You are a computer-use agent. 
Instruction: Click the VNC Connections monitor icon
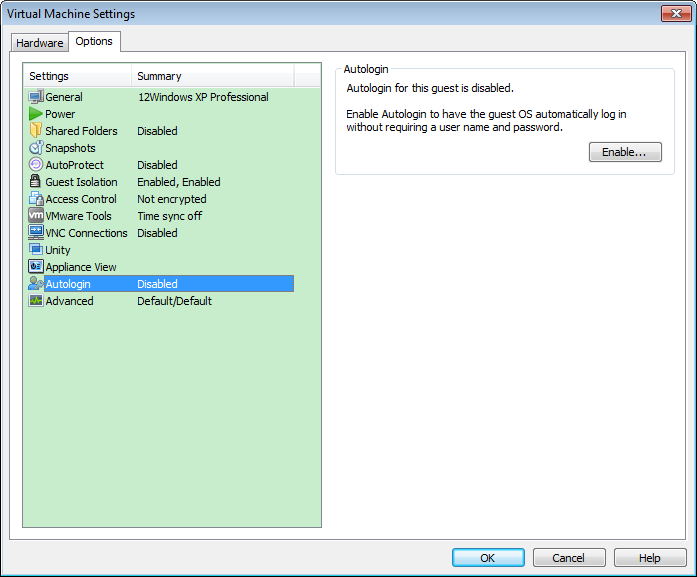point(36,232)
